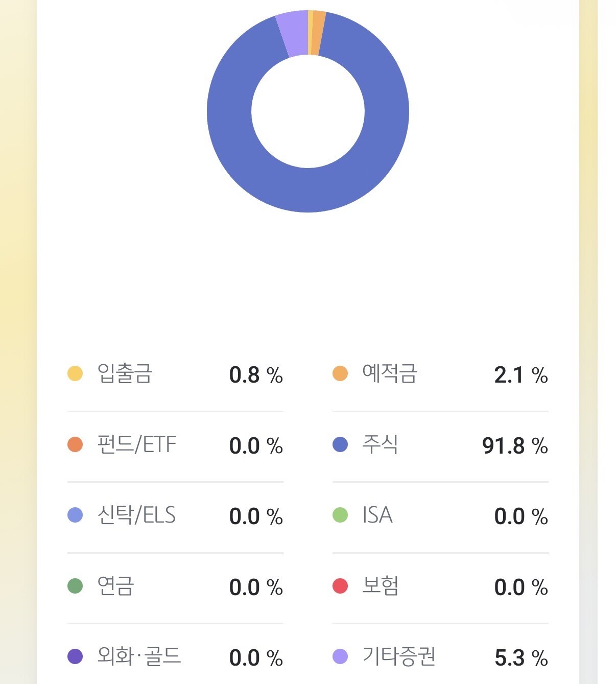The image size is (616, 684).
Task: Open the 주식 category row
Action: pyautogui.click(x=440, y=445)
